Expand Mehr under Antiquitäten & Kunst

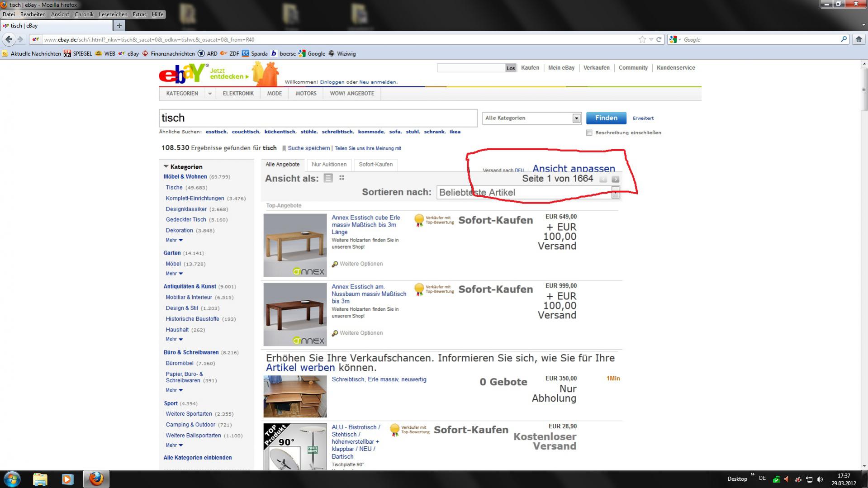click(174, 339)
